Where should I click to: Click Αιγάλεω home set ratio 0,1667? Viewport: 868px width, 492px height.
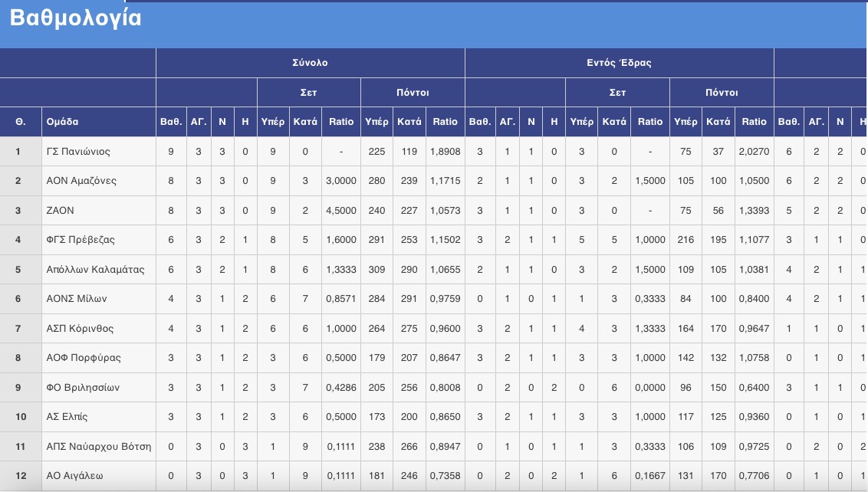650,476
